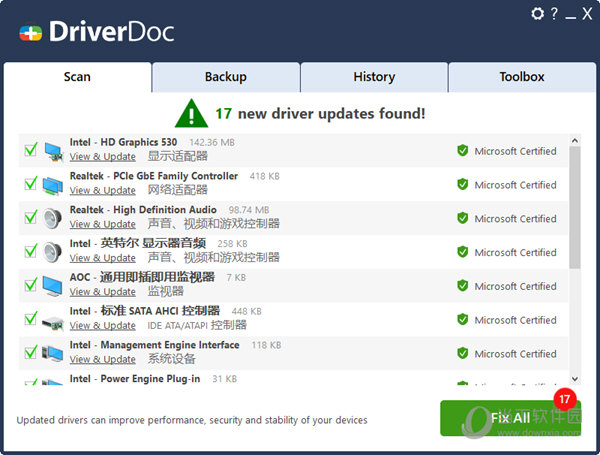
Task: Switch to the Scan tab
Action: (77, 77)
